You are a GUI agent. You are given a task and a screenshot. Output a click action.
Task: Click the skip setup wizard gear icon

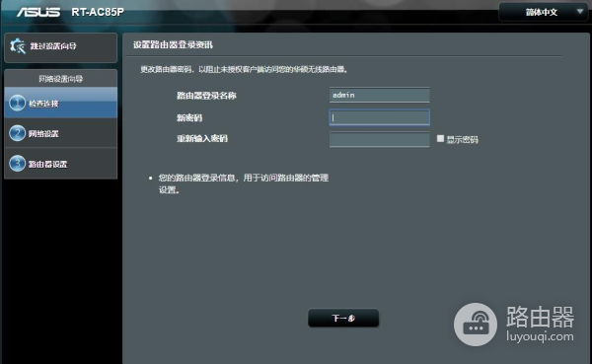coord(18,46)
